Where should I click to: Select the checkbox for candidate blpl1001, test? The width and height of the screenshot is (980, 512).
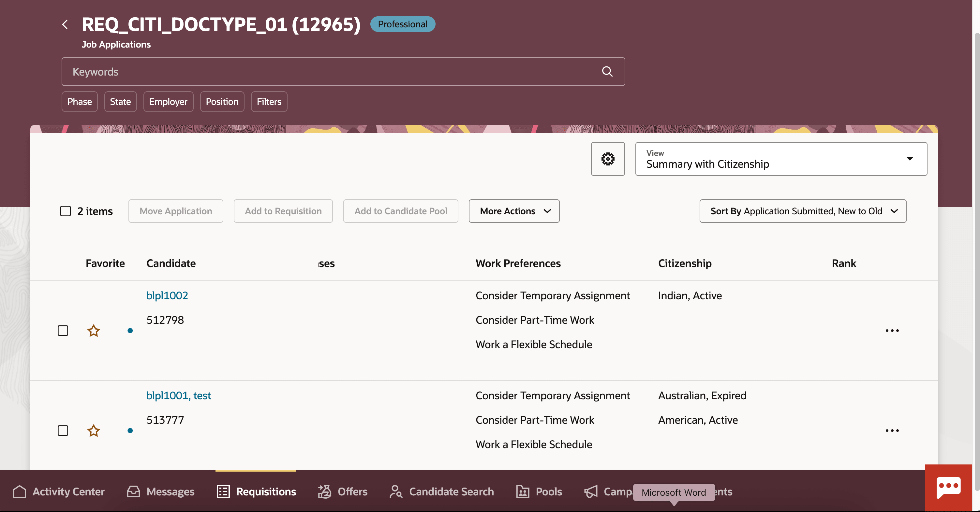[63, 431]
